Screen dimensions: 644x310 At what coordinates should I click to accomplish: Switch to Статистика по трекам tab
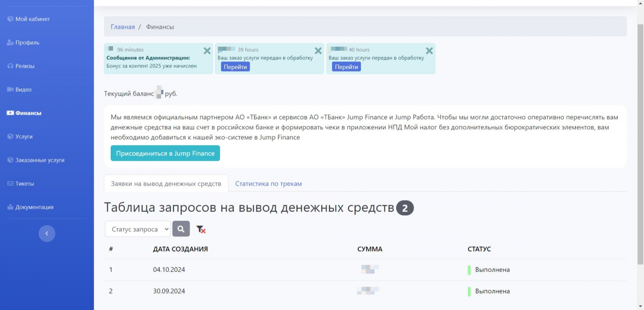[x=268, y=183]
